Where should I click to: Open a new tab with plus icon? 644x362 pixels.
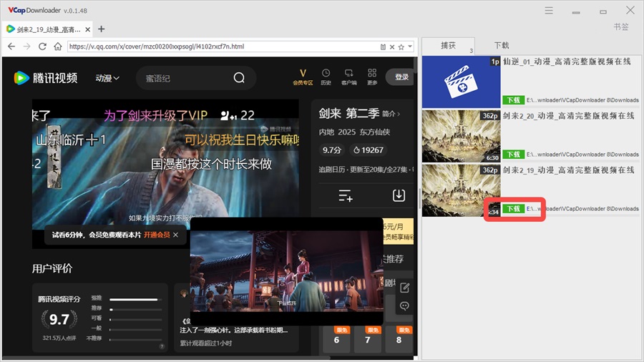(x=102, y=29)
